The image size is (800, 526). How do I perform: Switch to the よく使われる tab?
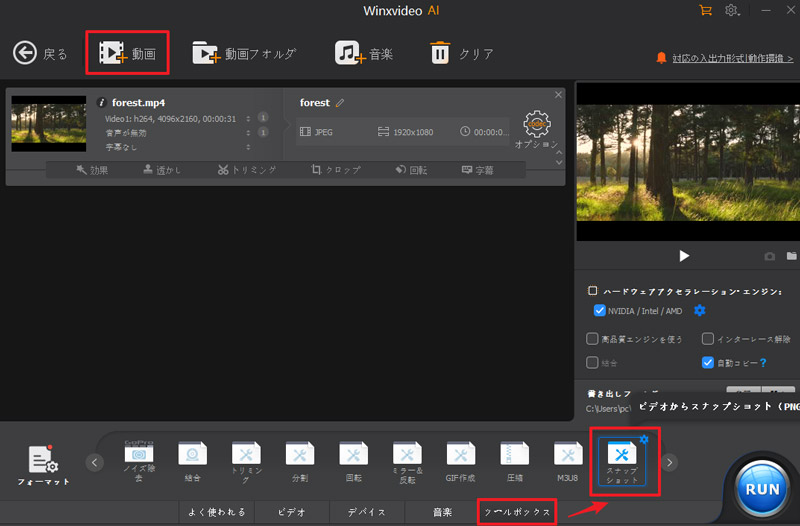[x=216, y=512]
